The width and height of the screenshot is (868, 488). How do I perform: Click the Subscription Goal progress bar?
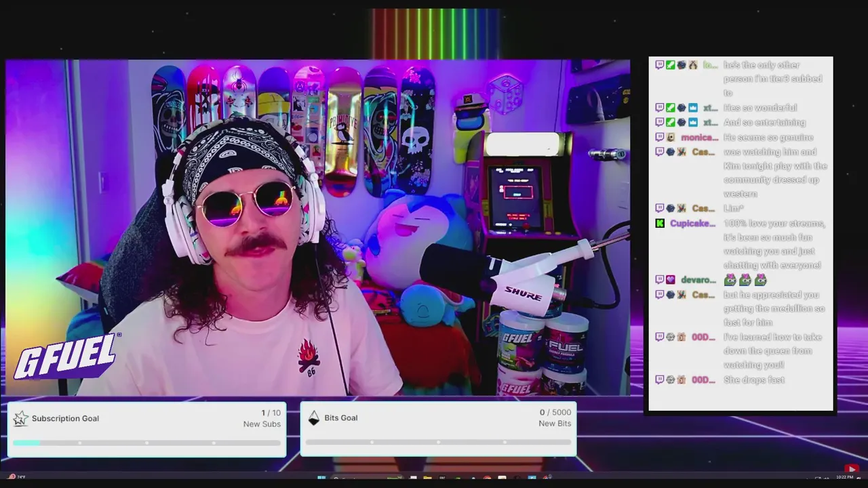pos(146,443)
